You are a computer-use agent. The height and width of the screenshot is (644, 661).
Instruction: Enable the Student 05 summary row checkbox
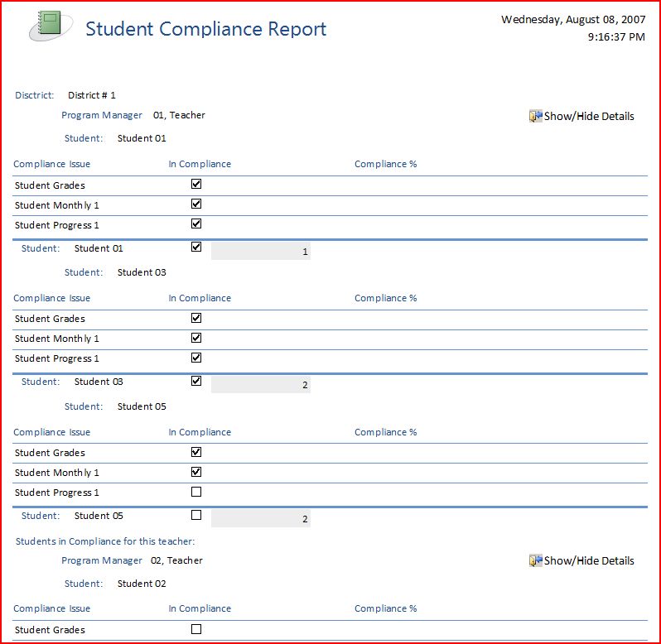pyautogui.click(x=196, y=515)
